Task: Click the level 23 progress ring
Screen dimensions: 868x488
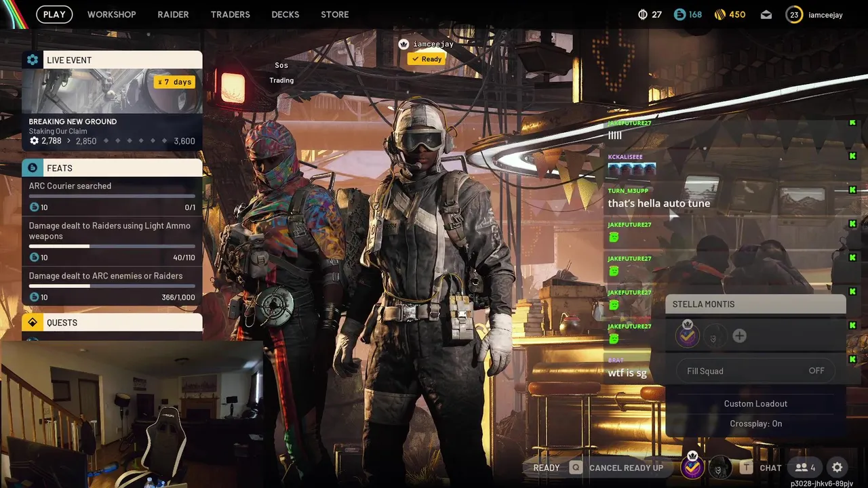Action: click(794, 14)
